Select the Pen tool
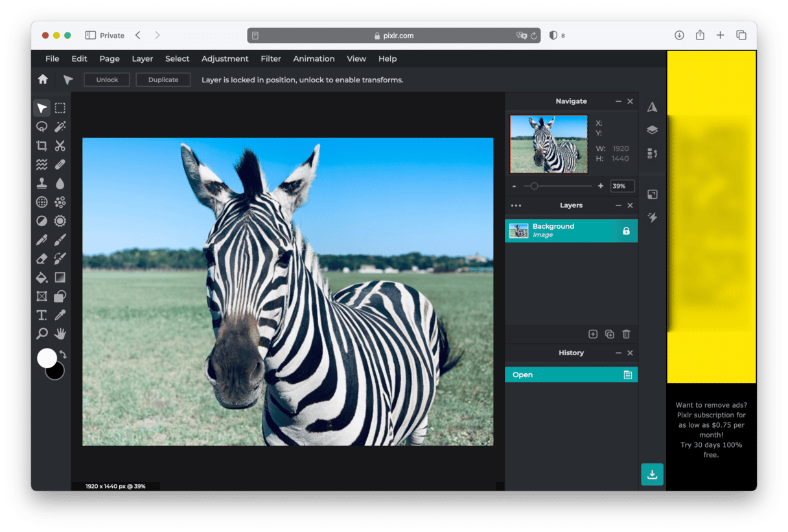Image resolution: width=788 pixels, height=532 pixels. pyautogui.click(x=41, y=240)
